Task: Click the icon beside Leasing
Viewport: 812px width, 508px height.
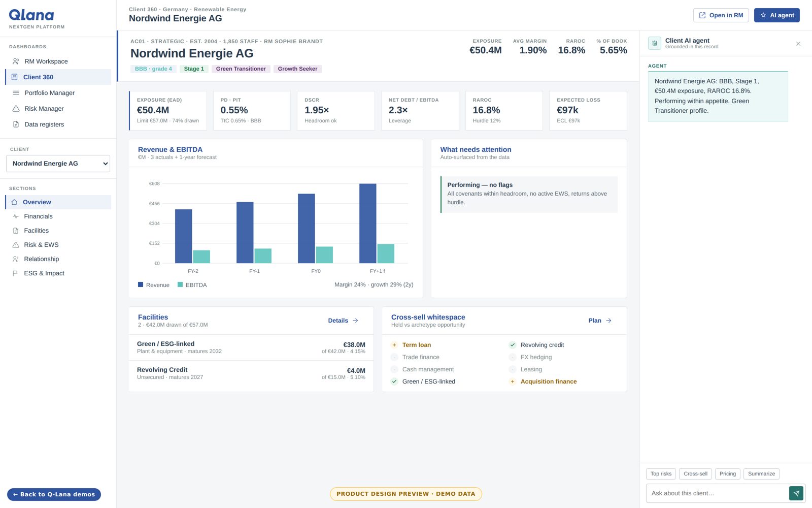Action: (513, 369)
